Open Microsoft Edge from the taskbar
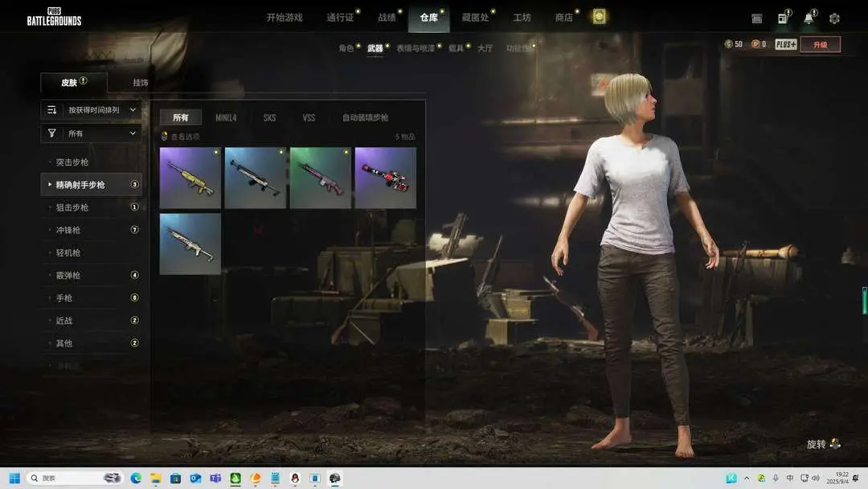Screen dimensions: 868x489 point(136,478)
